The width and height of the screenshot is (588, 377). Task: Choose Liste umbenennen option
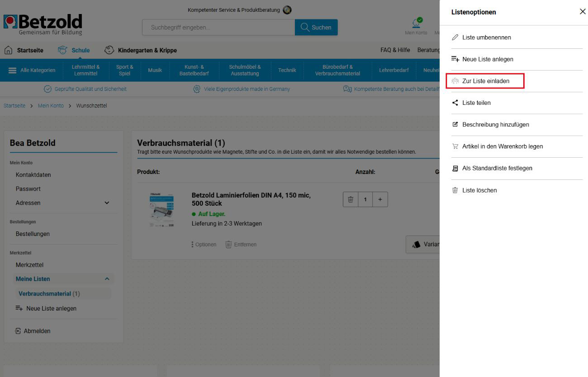(x=517, y=38)
